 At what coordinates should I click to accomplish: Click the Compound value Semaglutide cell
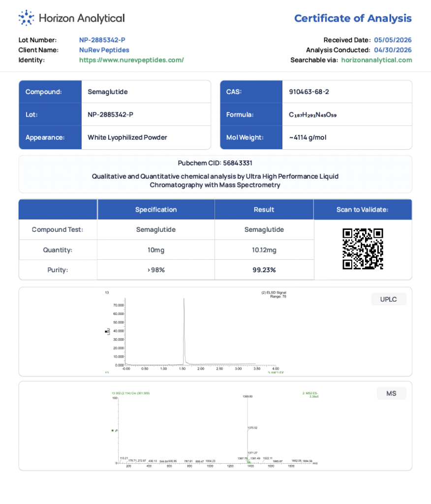146,92
